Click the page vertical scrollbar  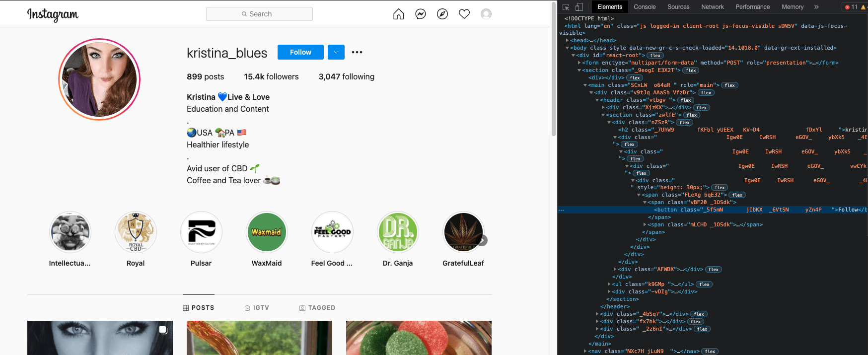point(554,70)
